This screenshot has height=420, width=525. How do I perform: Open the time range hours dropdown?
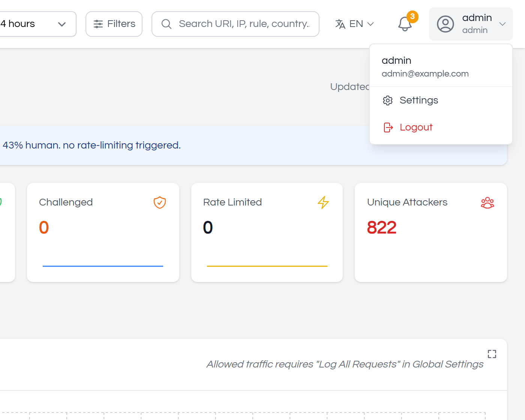38,24
